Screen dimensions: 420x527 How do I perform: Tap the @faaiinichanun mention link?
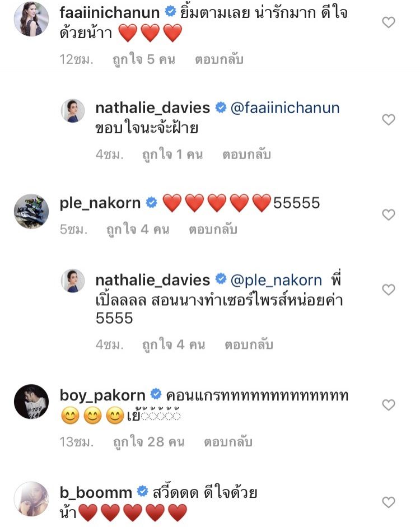pyautogui.click(x=285, y=108)
